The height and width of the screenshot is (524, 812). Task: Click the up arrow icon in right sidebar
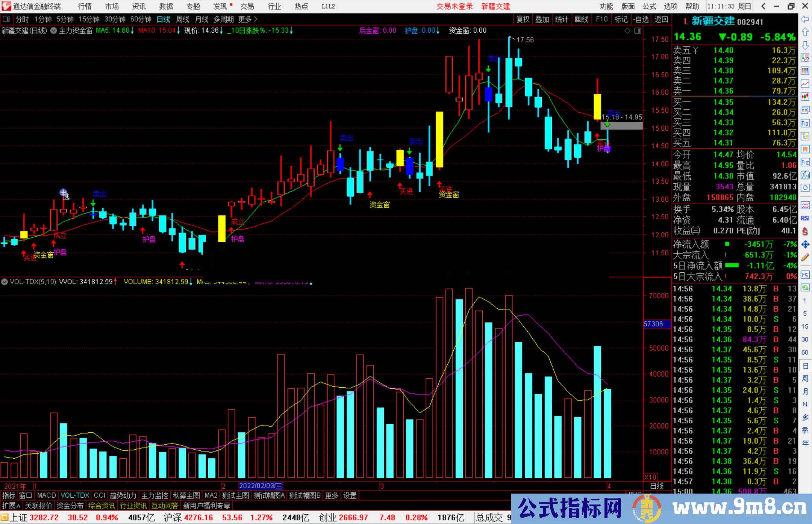tap(805, 32)
